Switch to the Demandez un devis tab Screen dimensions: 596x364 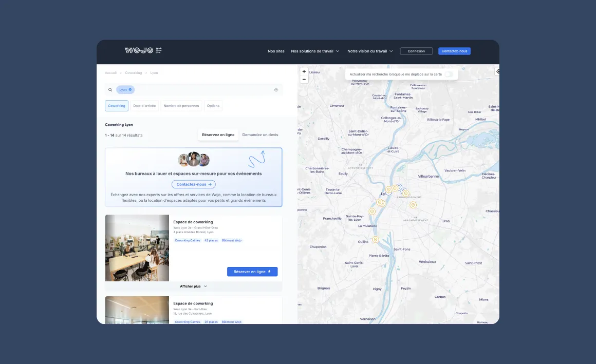click(x=260, y=135)
